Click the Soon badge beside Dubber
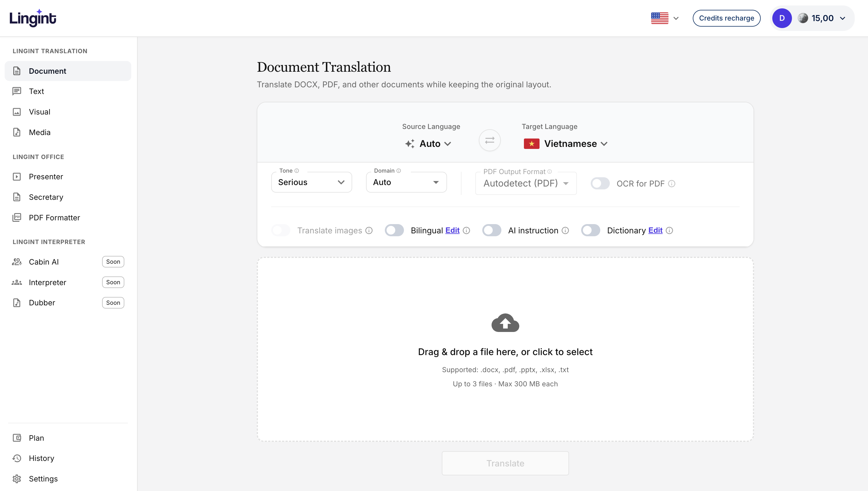The height and width of the screenshot is (491, 868). 113,303
